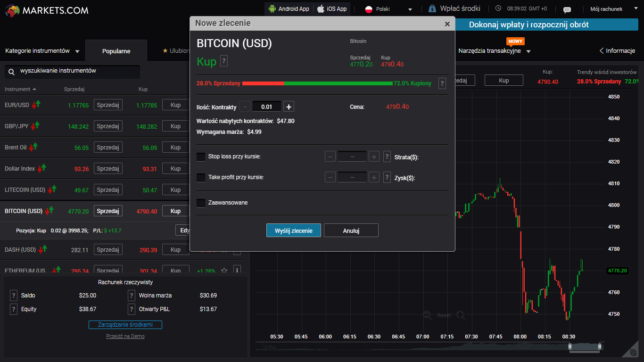Click Stop loss plus stepper
The width and height of the screenshot is (644, 362).
[x=374, y=156]
